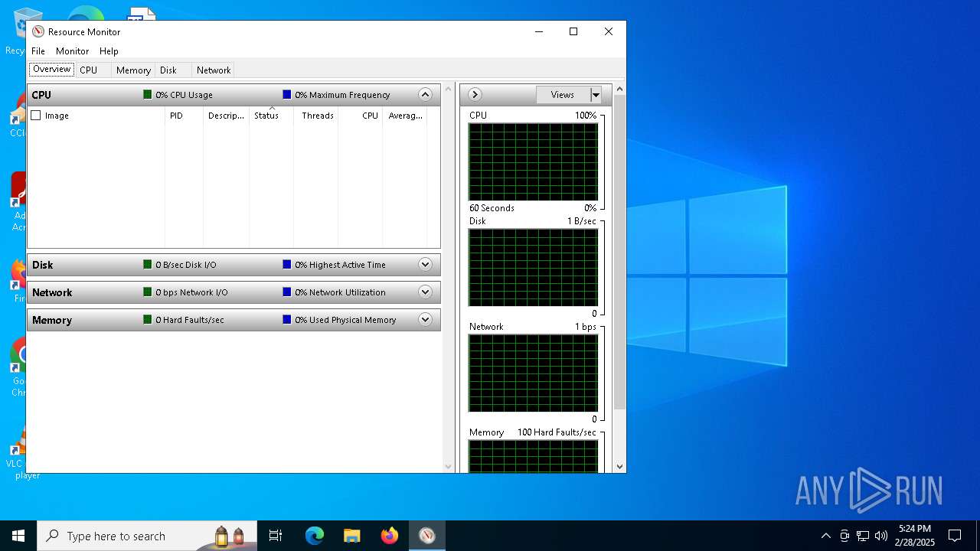Show hidden system tray icons

825,536
